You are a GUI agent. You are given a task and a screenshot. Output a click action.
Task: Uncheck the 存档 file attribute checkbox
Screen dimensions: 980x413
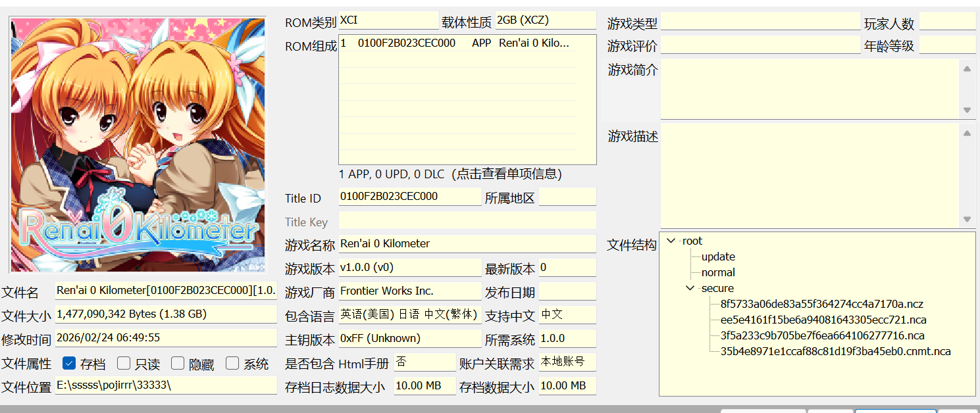point(68,363)
